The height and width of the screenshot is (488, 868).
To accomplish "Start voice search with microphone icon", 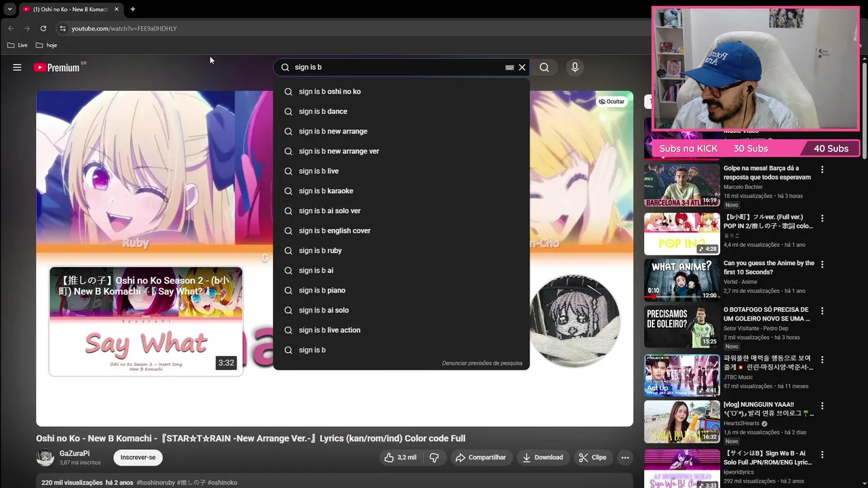I will point(574,67).
